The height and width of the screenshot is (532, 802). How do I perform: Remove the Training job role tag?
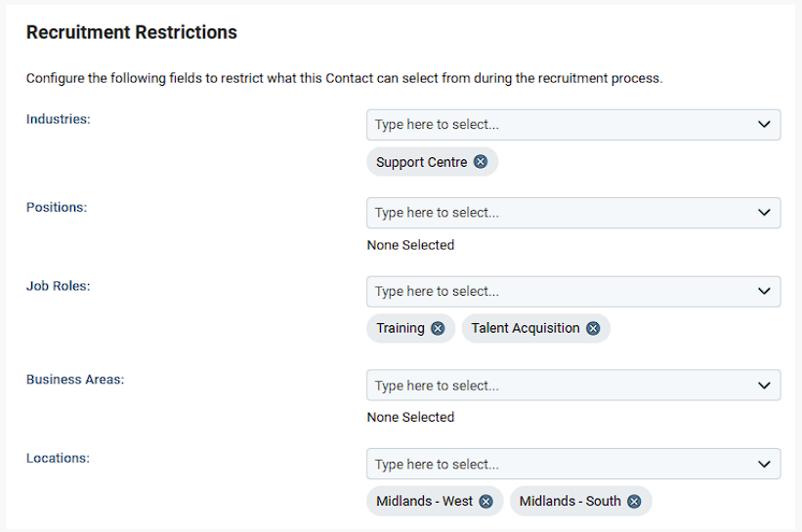(438, 328)
